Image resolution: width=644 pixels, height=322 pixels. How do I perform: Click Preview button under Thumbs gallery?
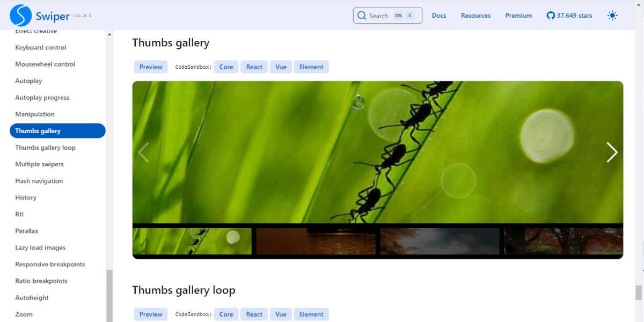coord(151,67)
